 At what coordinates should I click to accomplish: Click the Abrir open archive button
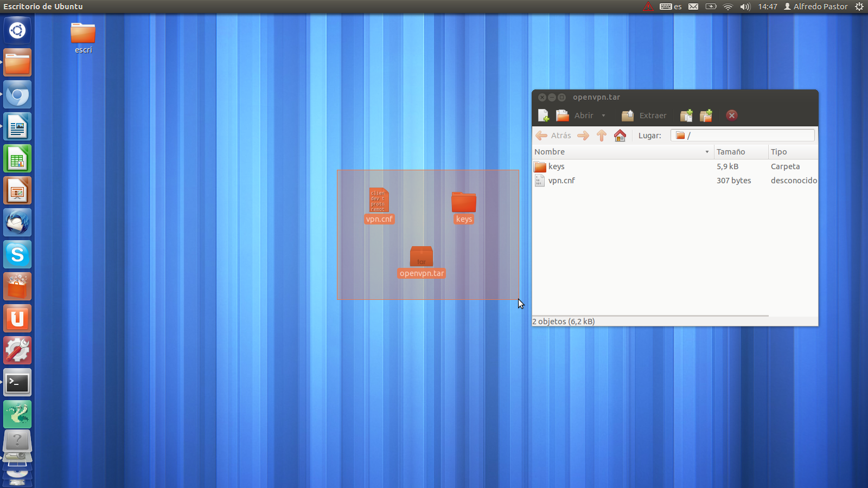[575, 115]
